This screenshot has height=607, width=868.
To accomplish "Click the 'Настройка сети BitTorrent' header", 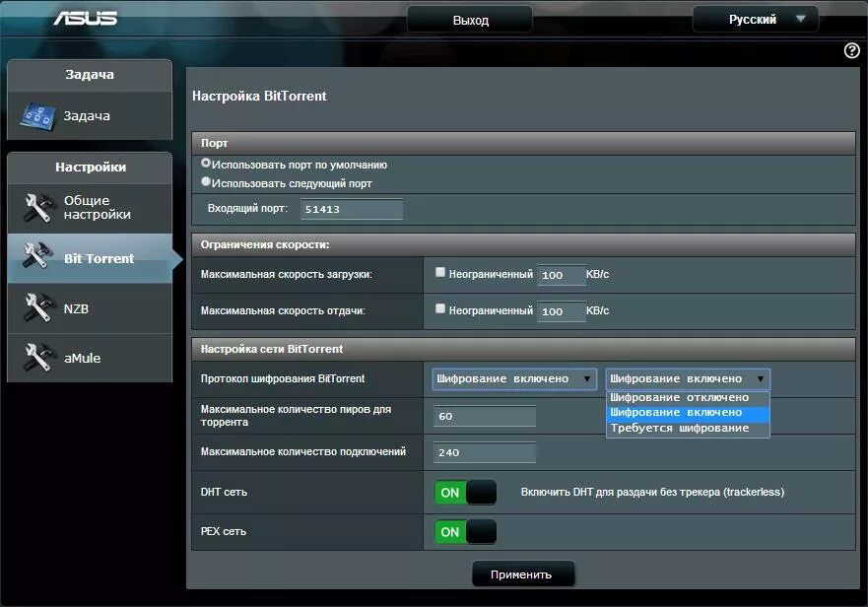I will tap(523, 349).
